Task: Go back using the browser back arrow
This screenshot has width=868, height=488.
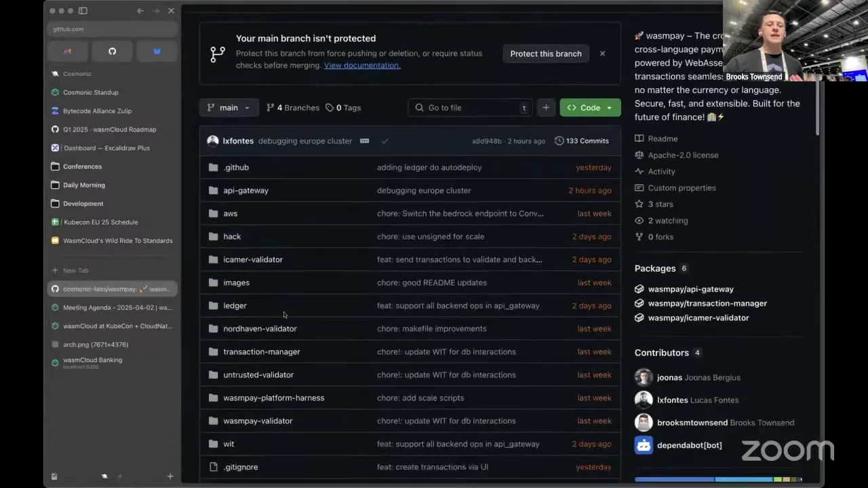Action: pyautogui.click(x=140, y=11)
